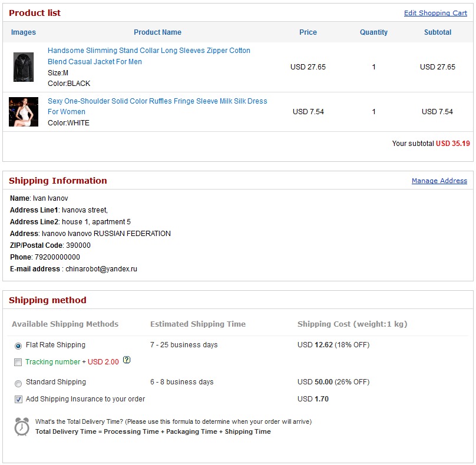
Task: Open the Manage Address link
Action: [439, 181]
